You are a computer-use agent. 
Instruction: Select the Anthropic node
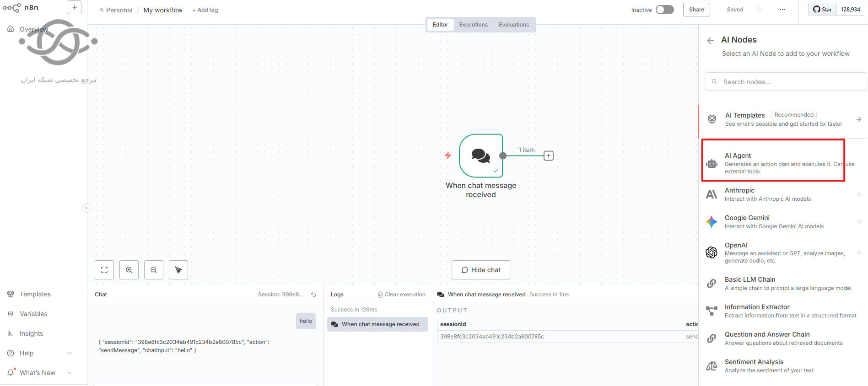(783, 194)
